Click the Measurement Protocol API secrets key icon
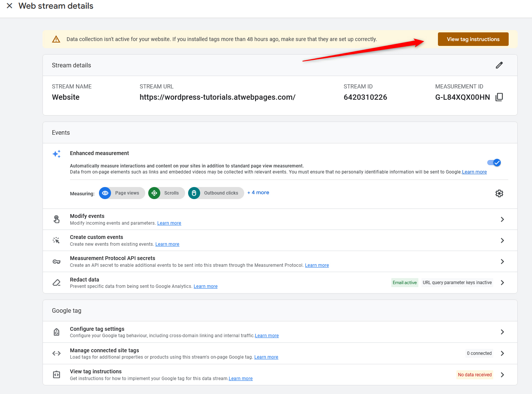The width and height of the screenshot is (532, 394). pos(56,261)
